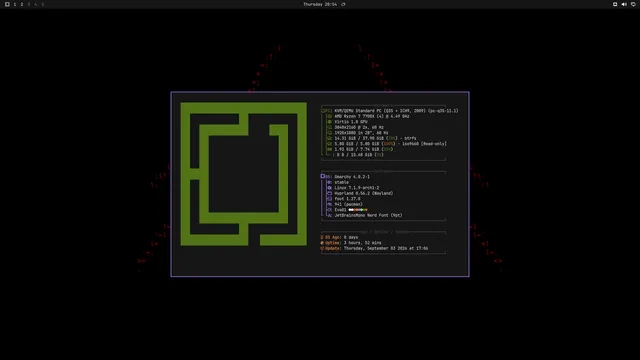The image size is (640, 360).
Task: Switch to workspace 4
Action: 36,4
